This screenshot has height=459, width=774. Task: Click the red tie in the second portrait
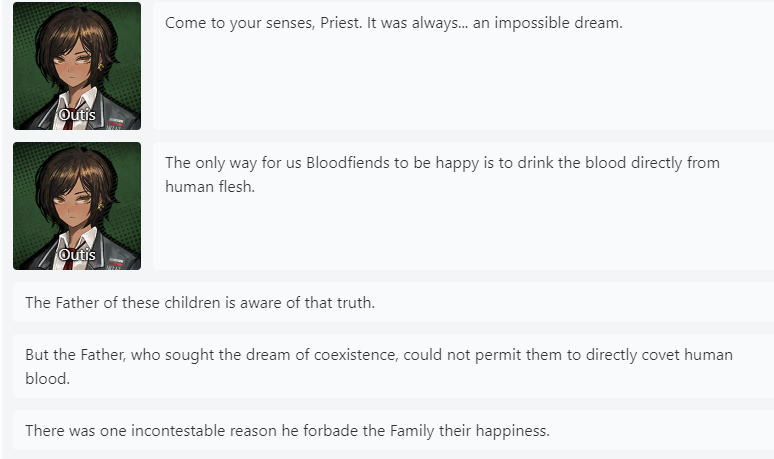[68, 264]
